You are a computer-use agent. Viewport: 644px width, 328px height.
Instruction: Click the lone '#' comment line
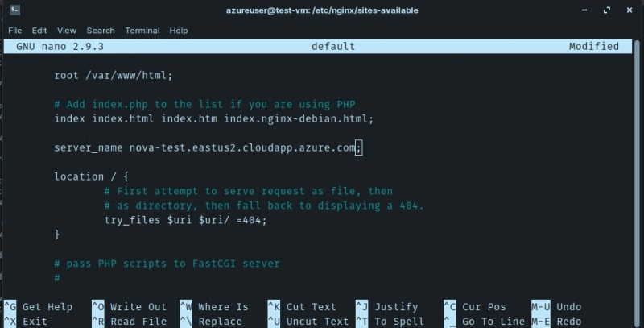57,278
